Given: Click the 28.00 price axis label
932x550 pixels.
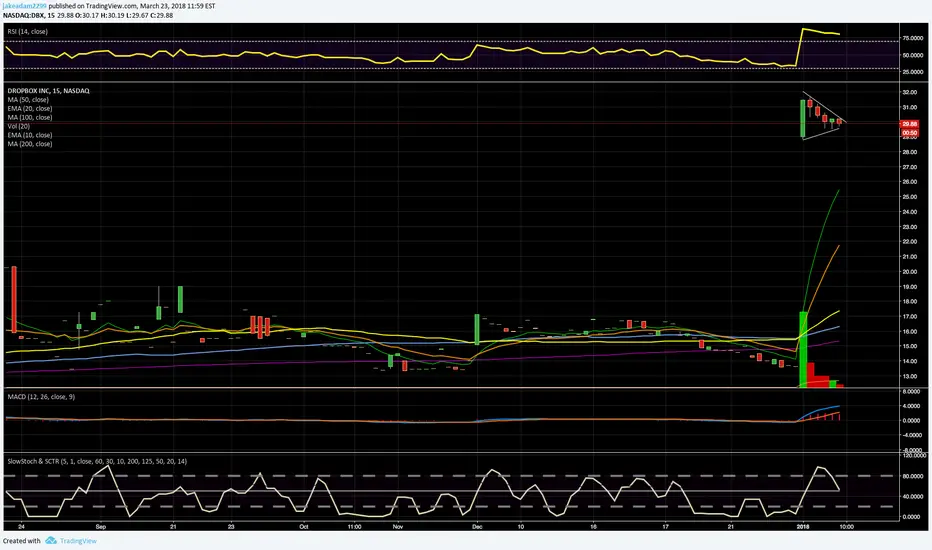Looking at the screenshot, I should 909,152.
